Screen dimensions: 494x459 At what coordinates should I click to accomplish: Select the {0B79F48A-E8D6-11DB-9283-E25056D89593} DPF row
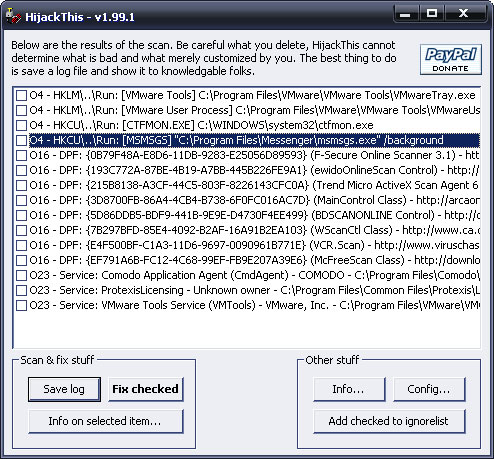pos(255,155)
